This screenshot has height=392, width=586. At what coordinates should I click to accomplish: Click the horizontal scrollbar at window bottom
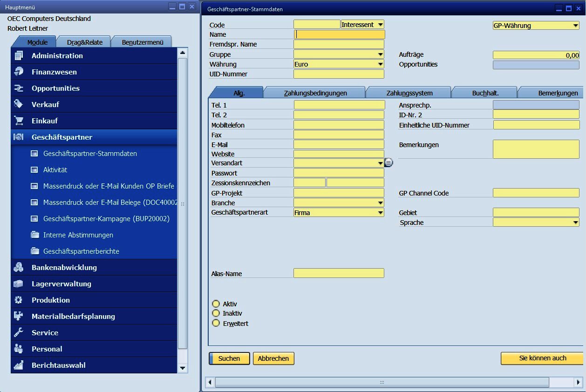pos(382,382)
